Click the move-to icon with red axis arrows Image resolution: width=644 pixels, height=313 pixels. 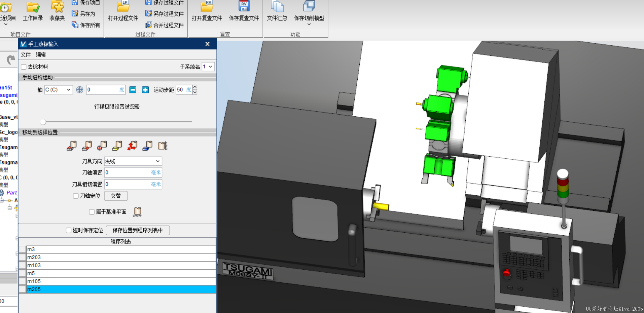pyautogui.click(x=132, y=146)
